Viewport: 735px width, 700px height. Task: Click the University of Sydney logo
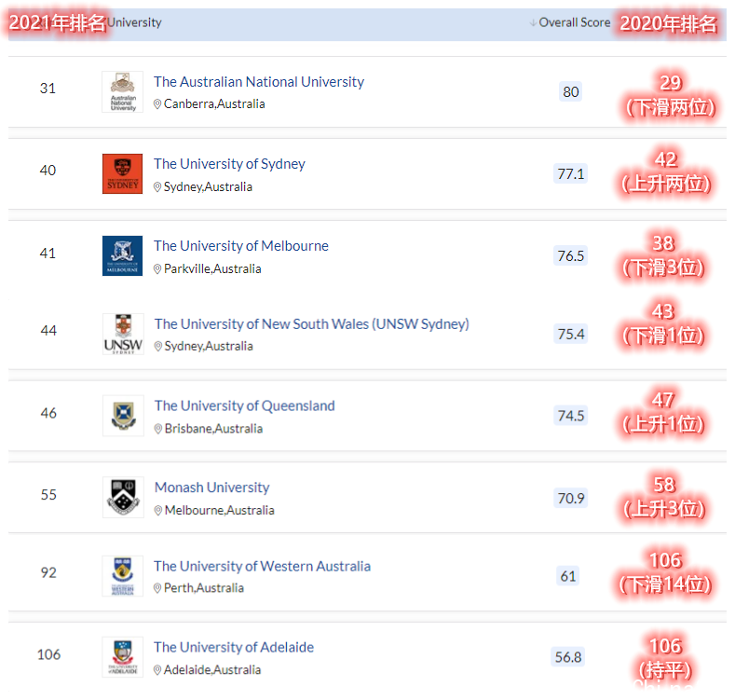pos(123,174)
